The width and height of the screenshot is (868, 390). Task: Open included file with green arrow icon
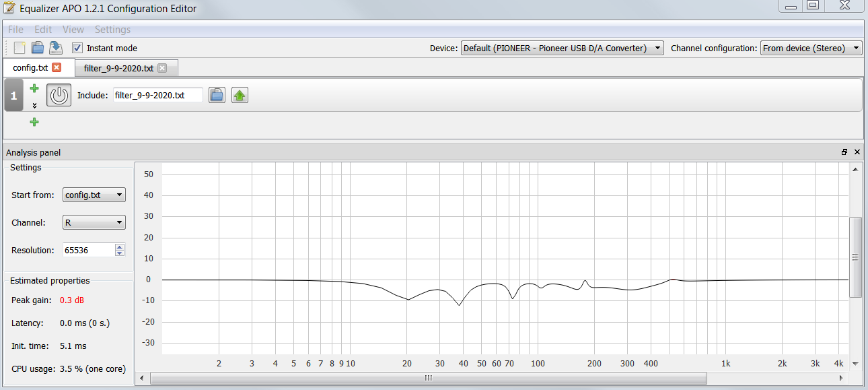[x=240, y=96]
